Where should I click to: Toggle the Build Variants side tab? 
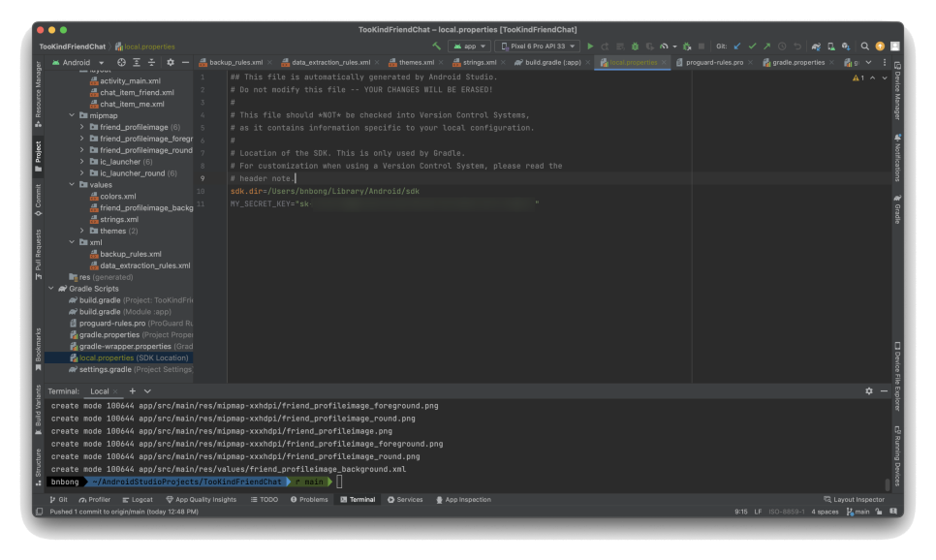coord(38,410)
